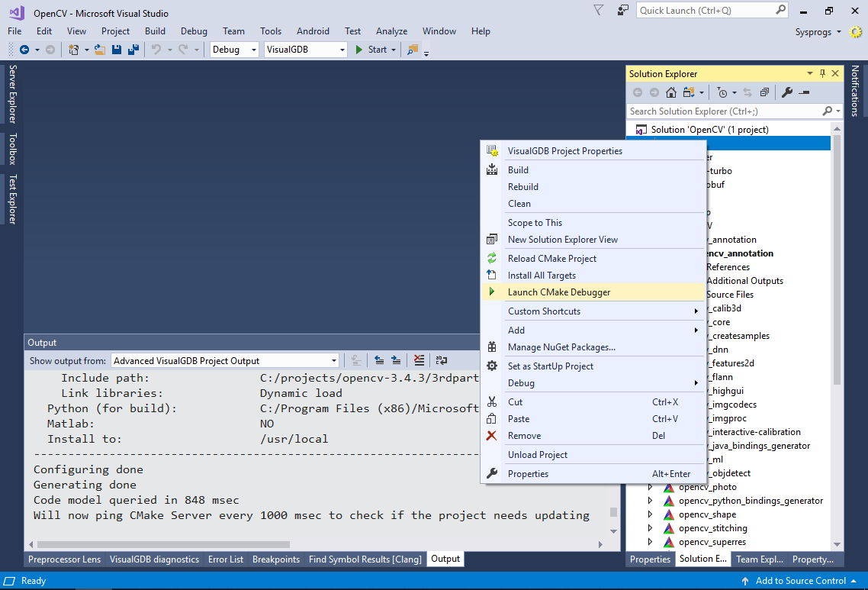Click the Save All toolbar icon

click(133, 50)
